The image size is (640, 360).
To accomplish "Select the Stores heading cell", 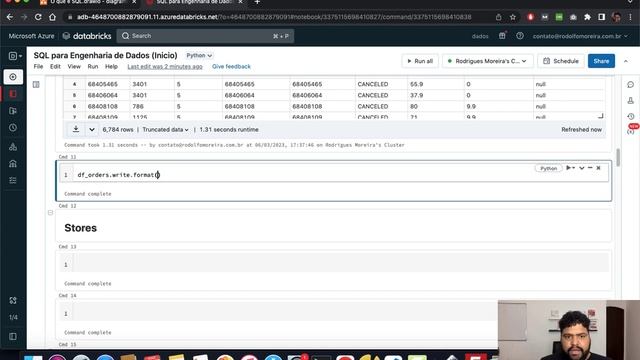I will [x=333, y=226].
